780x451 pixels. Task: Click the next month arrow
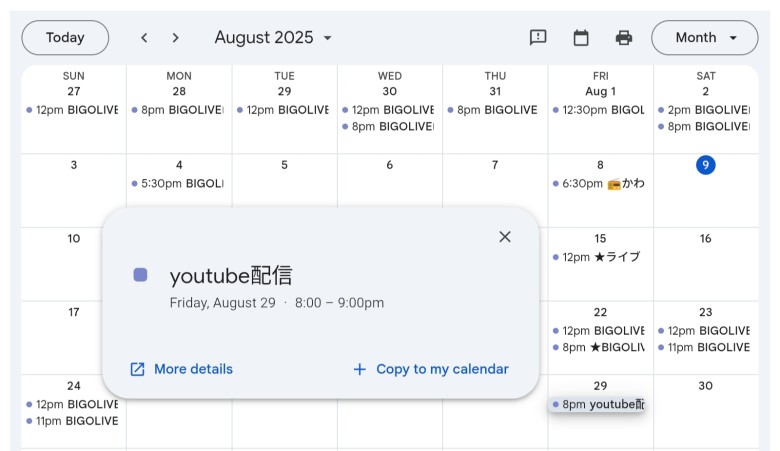(x=176, y=38)
